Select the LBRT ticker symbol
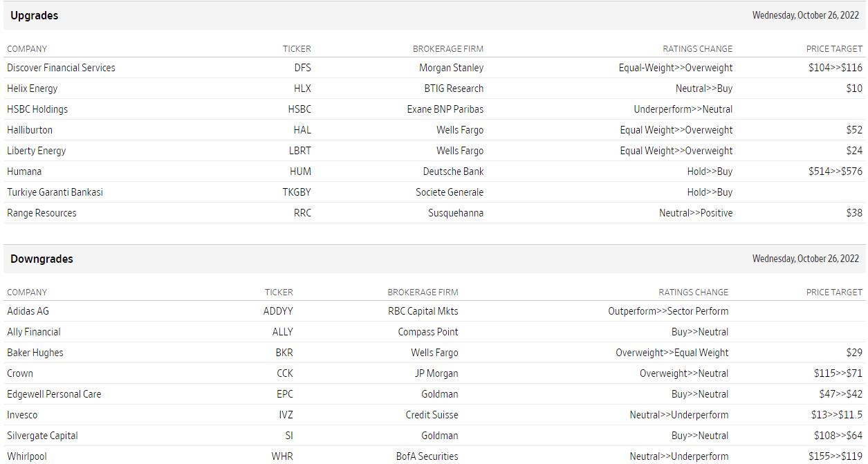This screenshot has height=464, width=868. click(300, 151)
